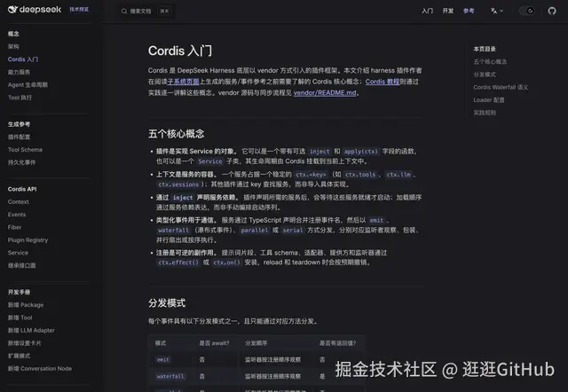Follow the Cordis 教程 link

coord(383,82)
